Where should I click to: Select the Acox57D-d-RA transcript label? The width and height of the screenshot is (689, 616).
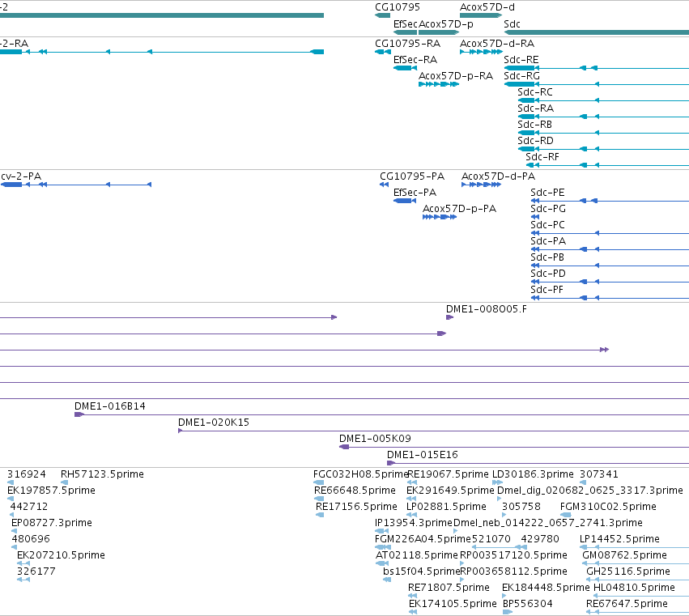pos(496,44)
